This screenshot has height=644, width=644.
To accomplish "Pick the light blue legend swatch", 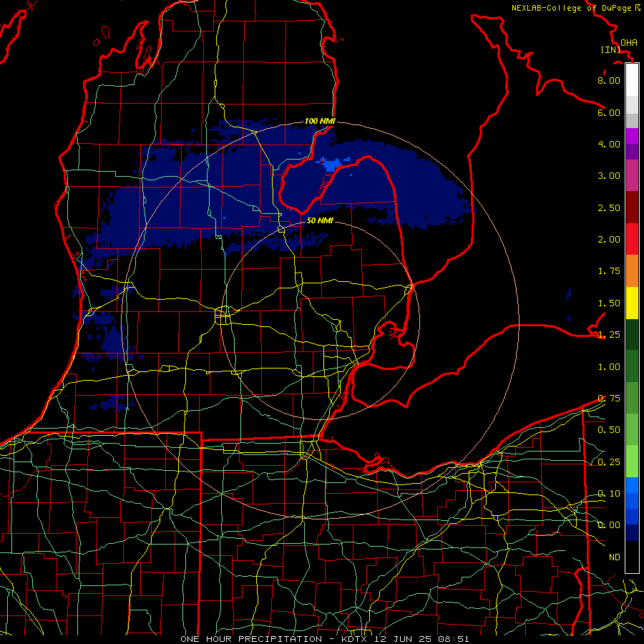I will click(632, 485).
